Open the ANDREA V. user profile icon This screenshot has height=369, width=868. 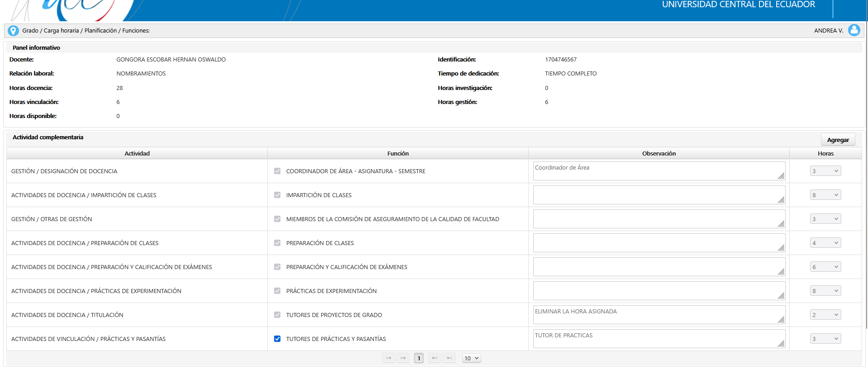(854, 30)
